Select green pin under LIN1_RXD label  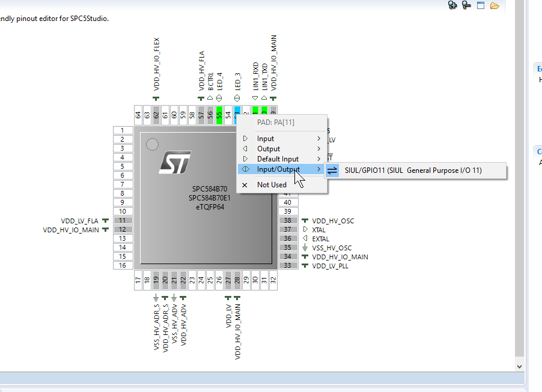(255, 110)
